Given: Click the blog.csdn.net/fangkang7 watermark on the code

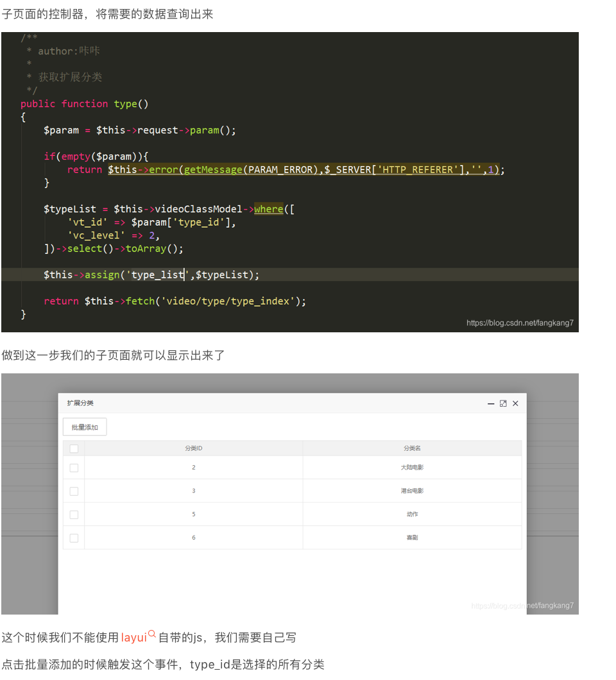Looking at the screenshot, I should pyautogui.click(x=520, y=323).
